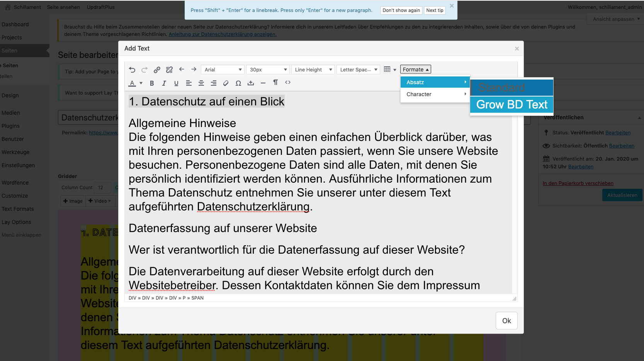This screenshot has height=361, width=644.
Task: Toggle source code view
Action: coord(288,83)
